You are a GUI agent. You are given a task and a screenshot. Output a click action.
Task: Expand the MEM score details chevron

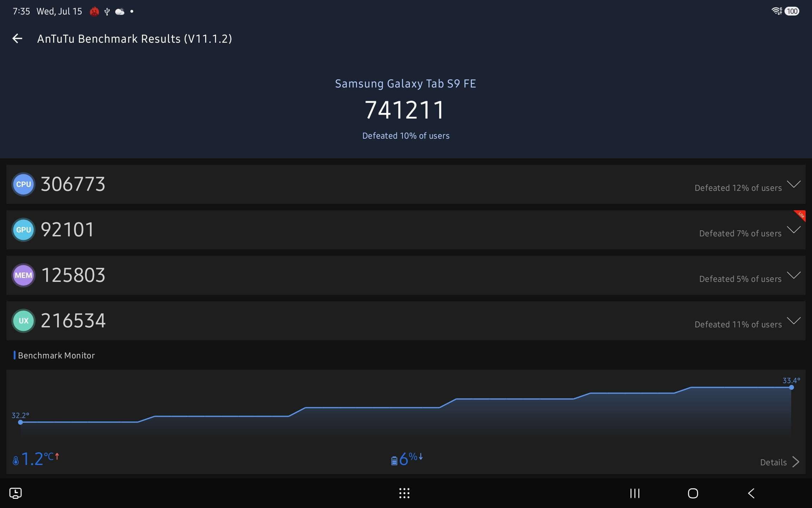pyautogui.click(x=794, y=275)
